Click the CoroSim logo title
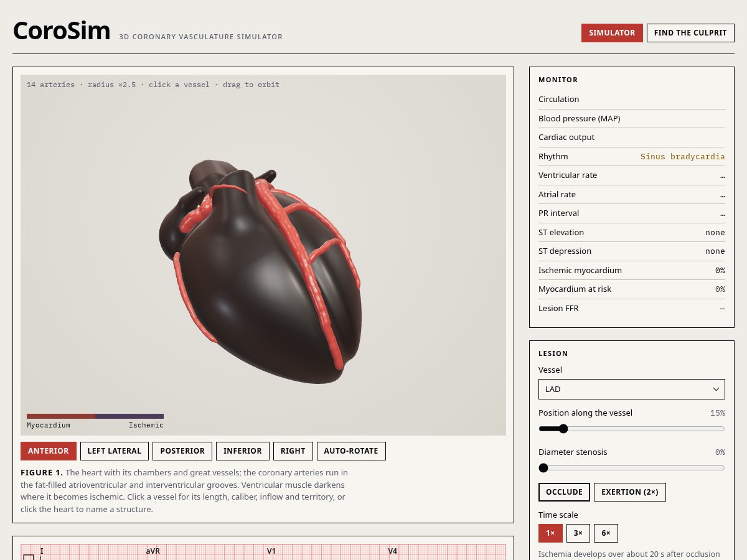 pyautogui.click(x=62, y=31)
